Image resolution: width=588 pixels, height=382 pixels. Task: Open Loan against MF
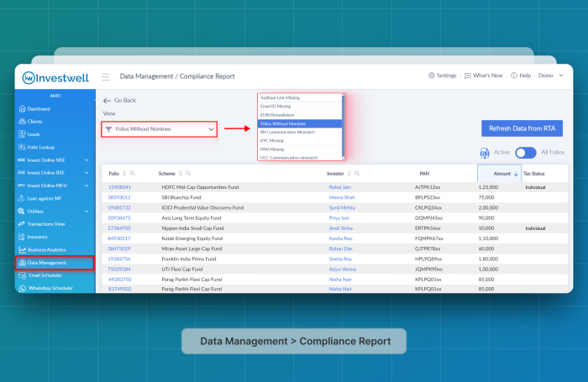coord(45,198)
